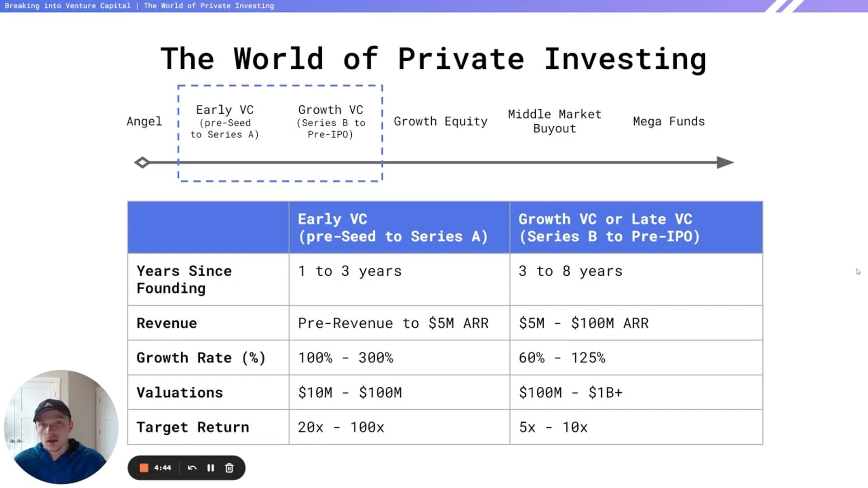Click the Early VC table column header
The image size is (868, 488).
coord(392,228)
